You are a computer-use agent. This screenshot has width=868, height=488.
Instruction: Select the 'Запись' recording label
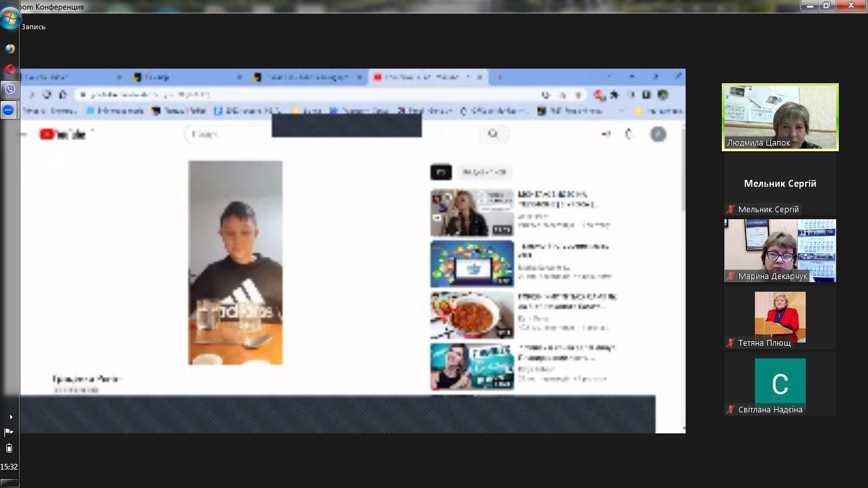34,27
